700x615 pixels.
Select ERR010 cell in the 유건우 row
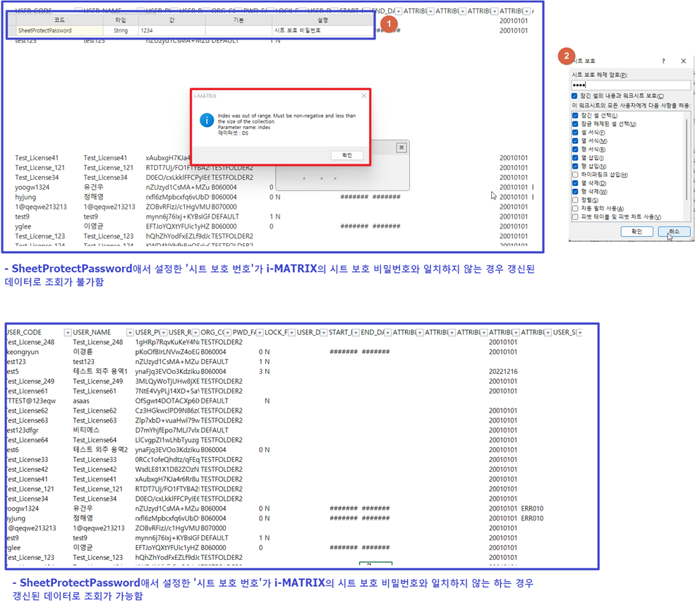pyautogui.click(x=532, y=509)
